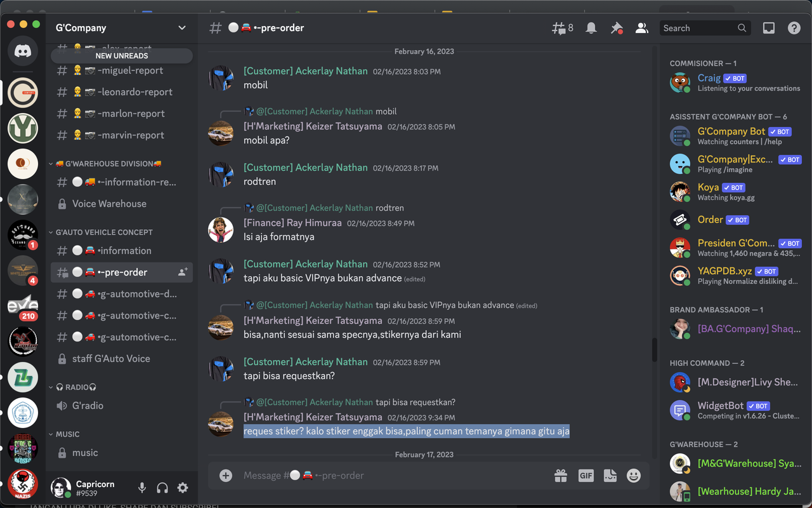Viewport: 812px width, 508px height.
Task: Click the message input field
Action: pyautogui.click(x=393, y=476)
